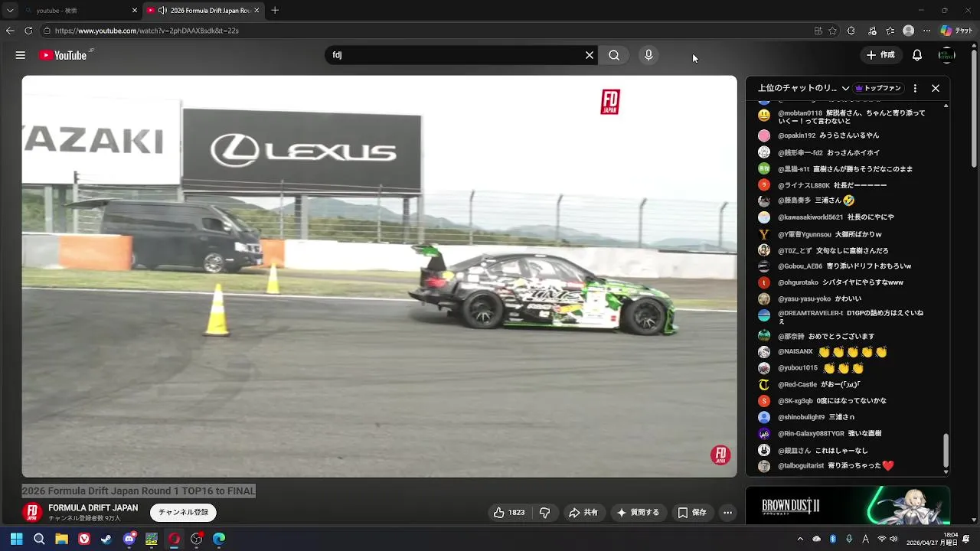View site information icon in address bar
The width and height of the screenshot is (980, 551).
pos(47,31)
